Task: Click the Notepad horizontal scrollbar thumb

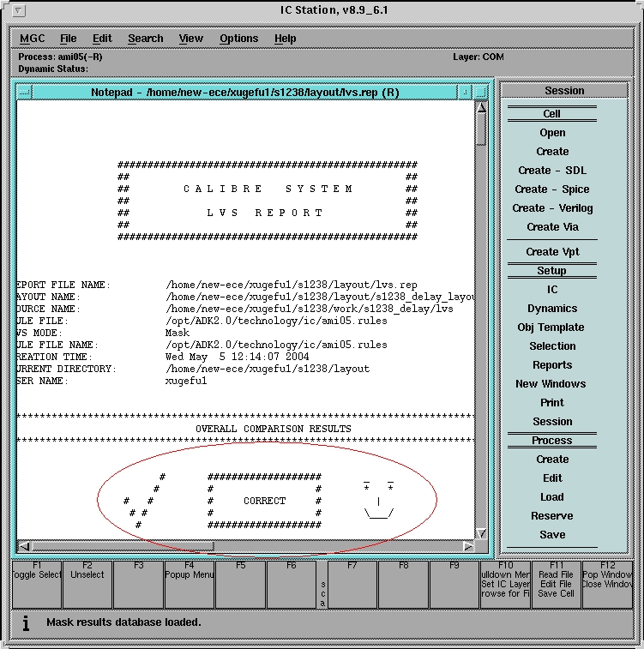Action: coord(122,546)
